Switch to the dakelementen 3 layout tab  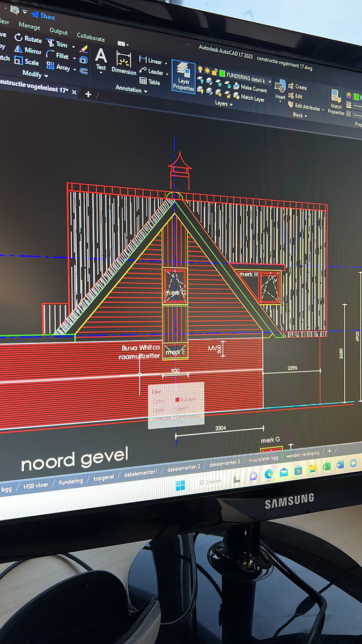tap(225, 463)
